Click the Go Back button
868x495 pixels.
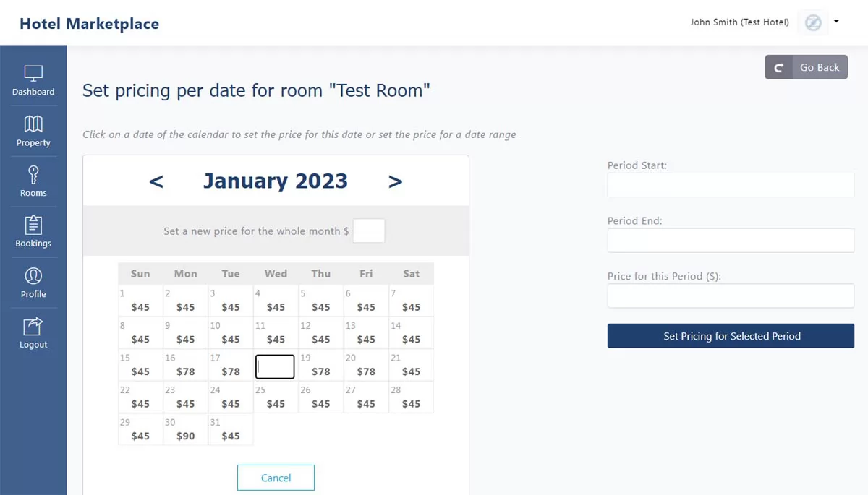pos(806,67)
